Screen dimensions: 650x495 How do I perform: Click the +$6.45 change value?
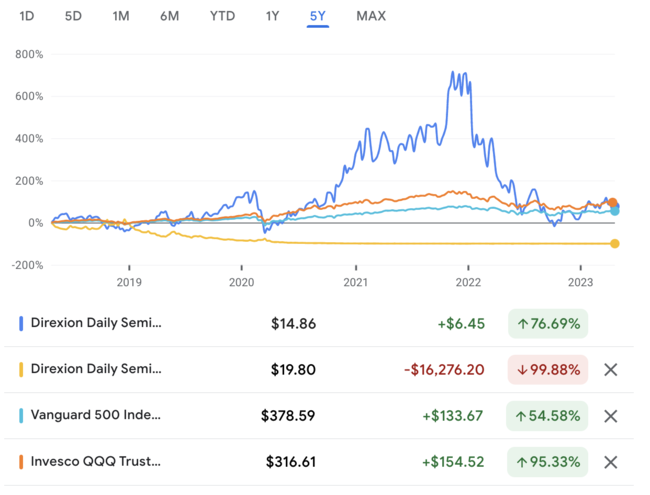(x=461, y=323)
